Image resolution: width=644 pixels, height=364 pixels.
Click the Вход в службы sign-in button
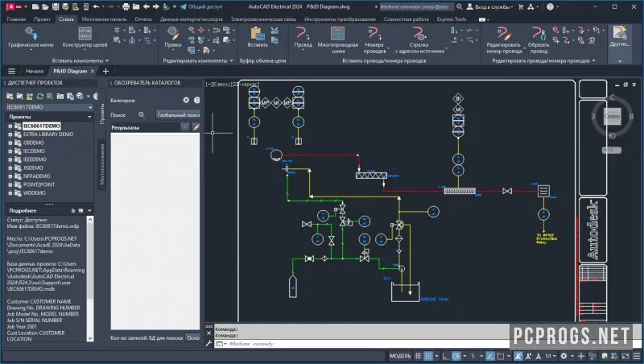tap(490, 6)
